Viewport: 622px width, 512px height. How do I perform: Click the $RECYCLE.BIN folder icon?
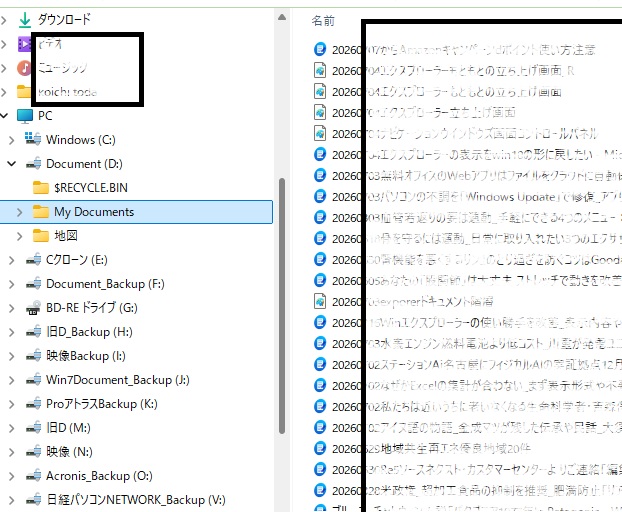pyautogui.click(x=41, y=187)
